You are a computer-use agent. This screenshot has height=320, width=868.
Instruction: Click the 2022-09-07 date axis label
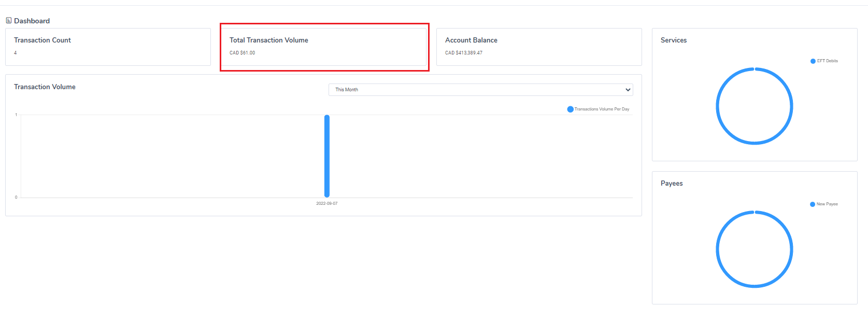click(x=326, y=203)
